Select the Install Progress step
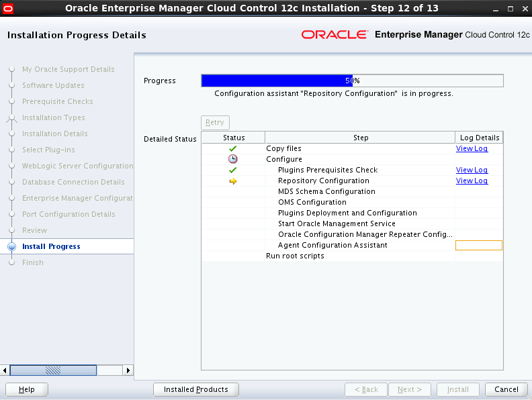 (51, 246)
